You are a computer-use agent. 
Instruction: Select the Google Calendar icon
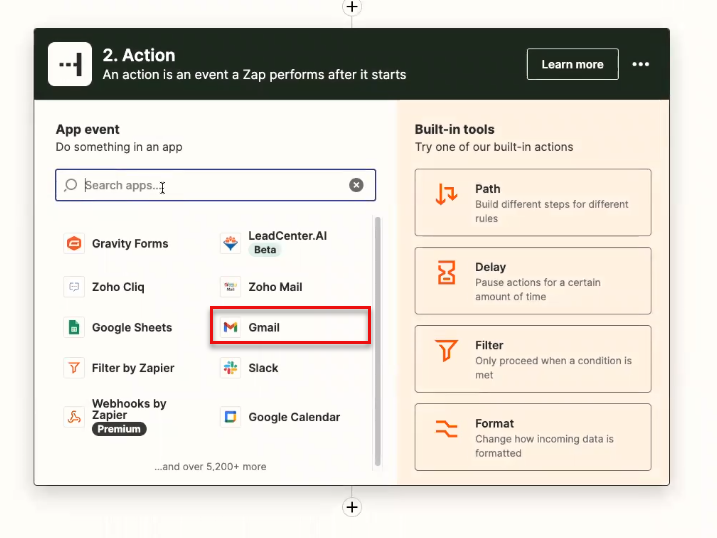(x=230, y=417)
